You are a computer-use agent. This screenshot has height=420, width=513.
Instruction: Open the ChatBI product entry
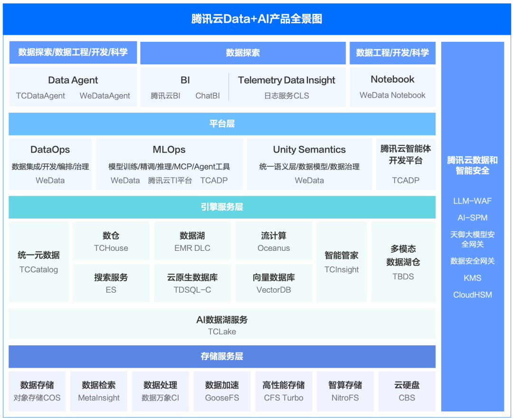click(208, 95)
